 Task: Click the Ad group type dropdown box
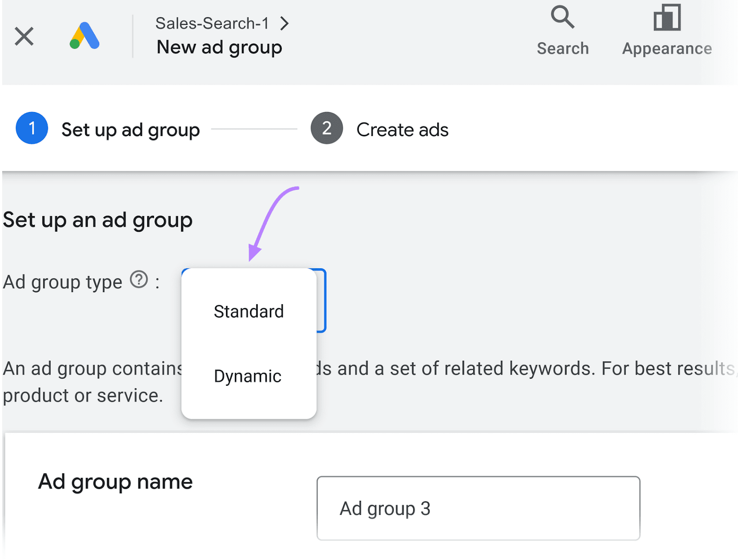(x=321, y=300)
